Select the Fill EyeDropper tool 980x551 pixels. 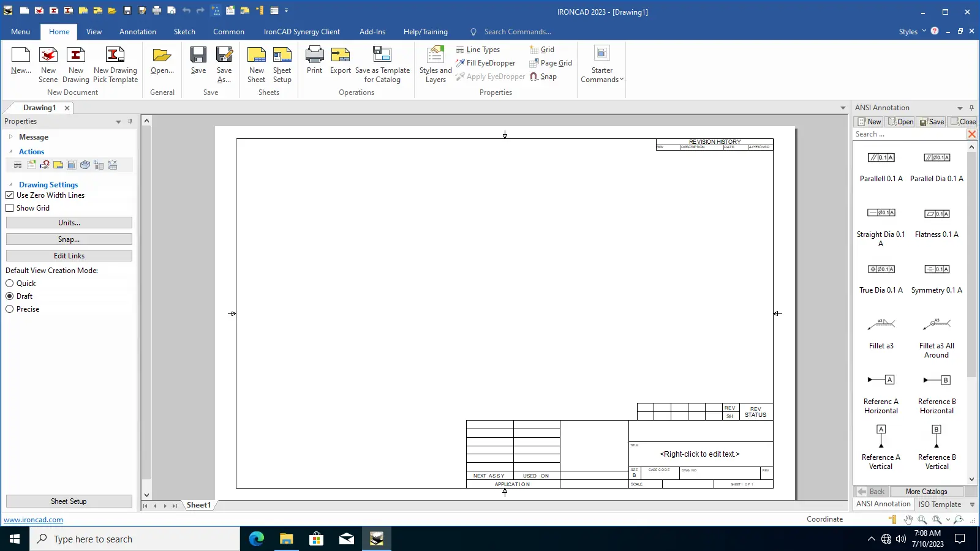(x=486, y=63)
